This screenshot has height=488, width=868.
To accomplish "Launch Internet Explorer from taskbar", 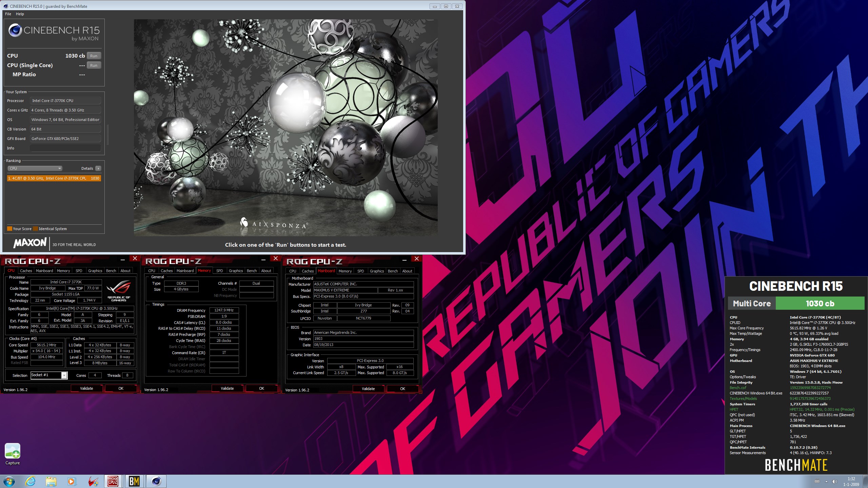I will [x=31, y=481].
